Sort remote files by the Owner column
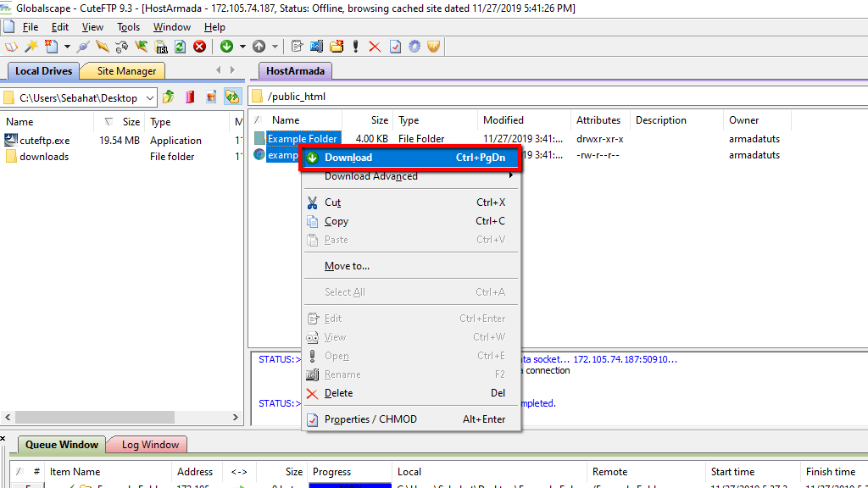 click(756, 120)
